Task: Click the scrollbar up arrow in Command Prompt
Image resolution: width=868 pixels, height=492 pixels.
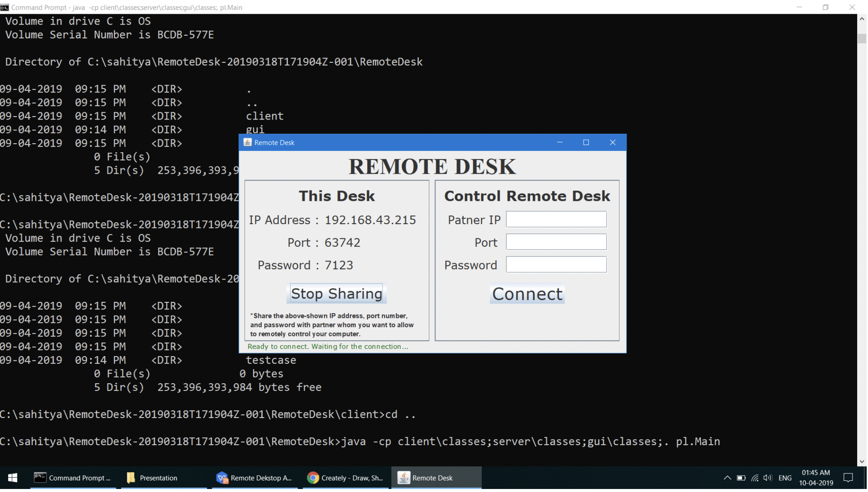Action: (x=862, y=18)
